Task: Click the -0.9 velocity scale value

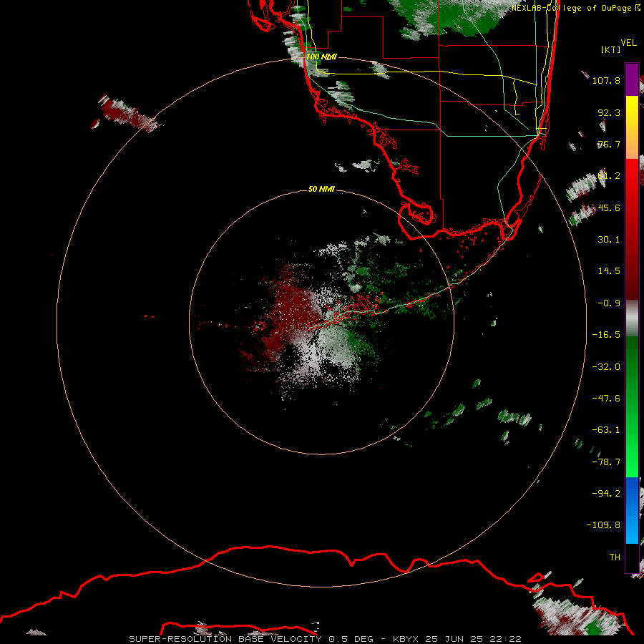Action: click(609, 303)
